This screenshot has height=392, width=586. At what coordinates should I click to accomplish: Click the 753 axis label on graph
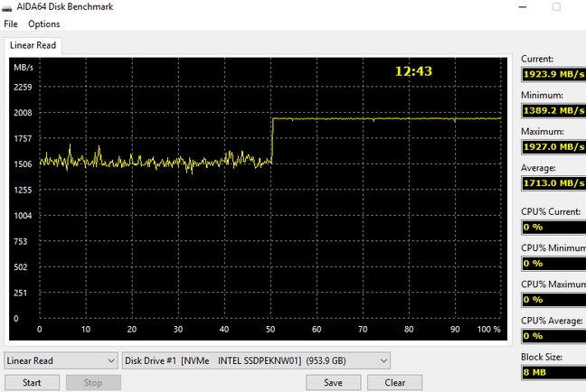(21, 241)
